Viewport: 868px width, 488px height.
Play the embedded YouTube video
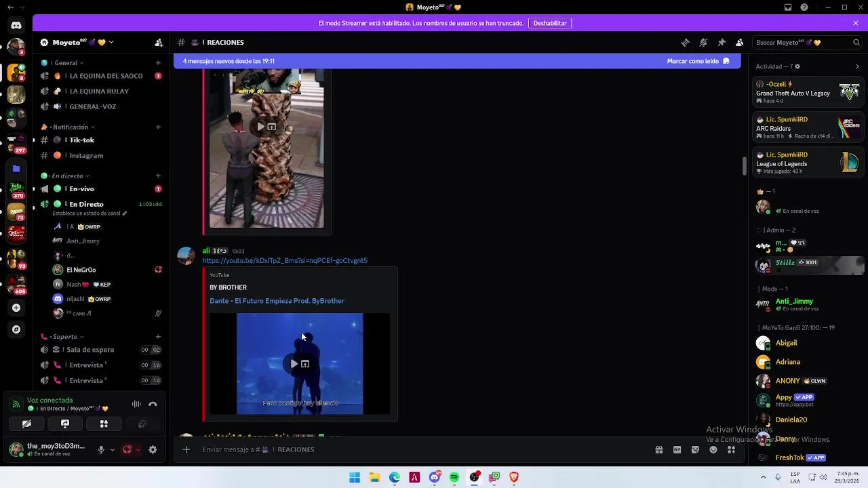click(x=294, y=364)
